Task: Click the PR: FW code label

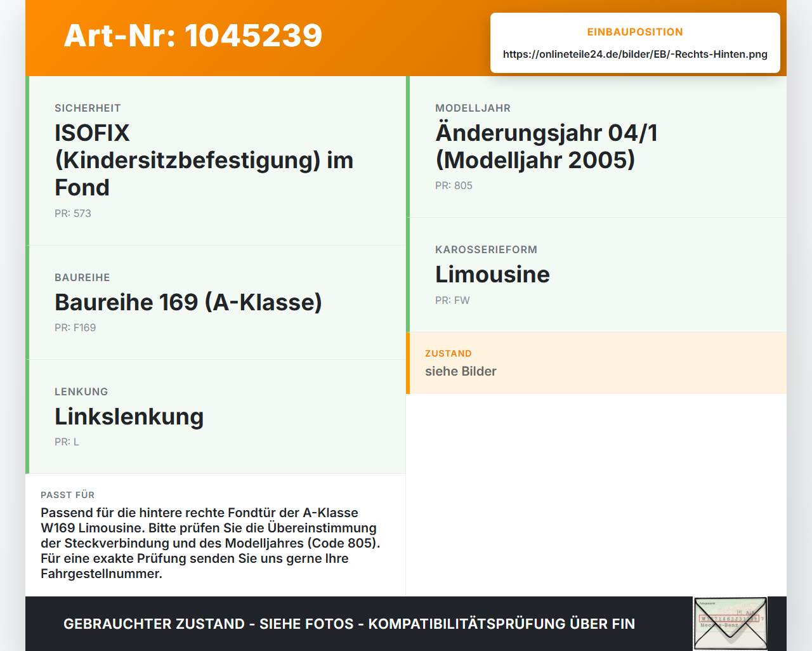Action: 452,300
